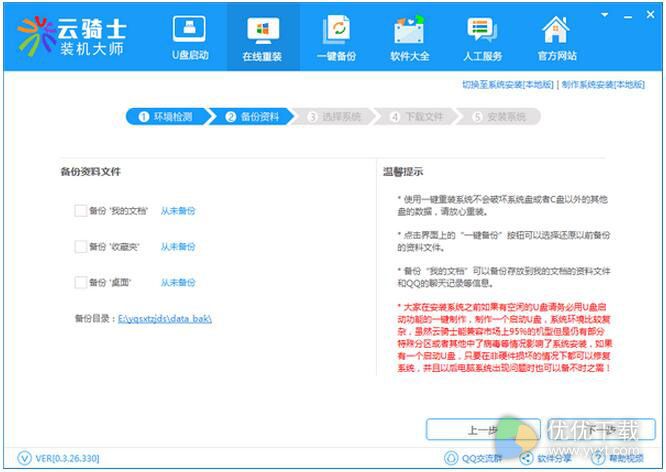Select step 5 安装系统
The width and height of the screenshot is (666, 472).
(x=500, y=116)
